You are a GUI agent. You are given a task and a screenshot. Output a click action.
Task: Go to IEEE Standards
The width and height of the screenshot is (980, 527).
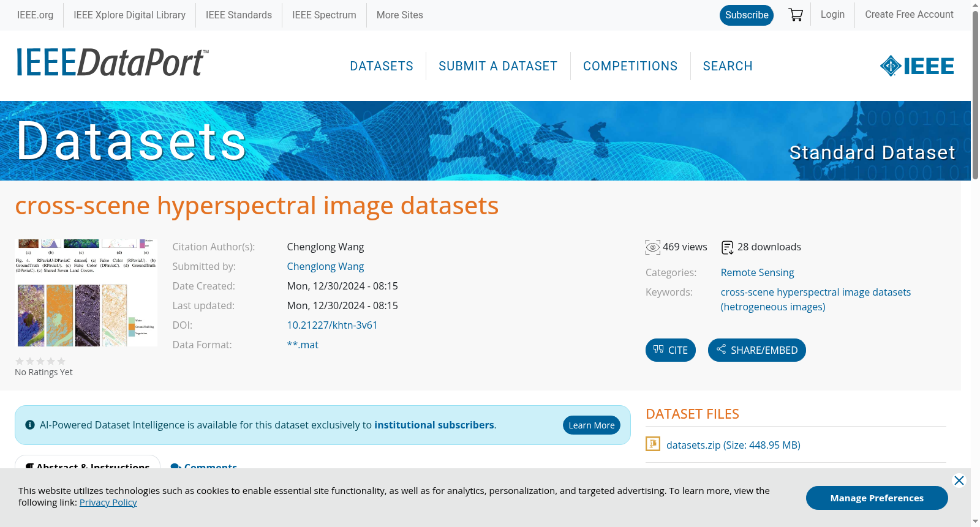tap(239, 15)
